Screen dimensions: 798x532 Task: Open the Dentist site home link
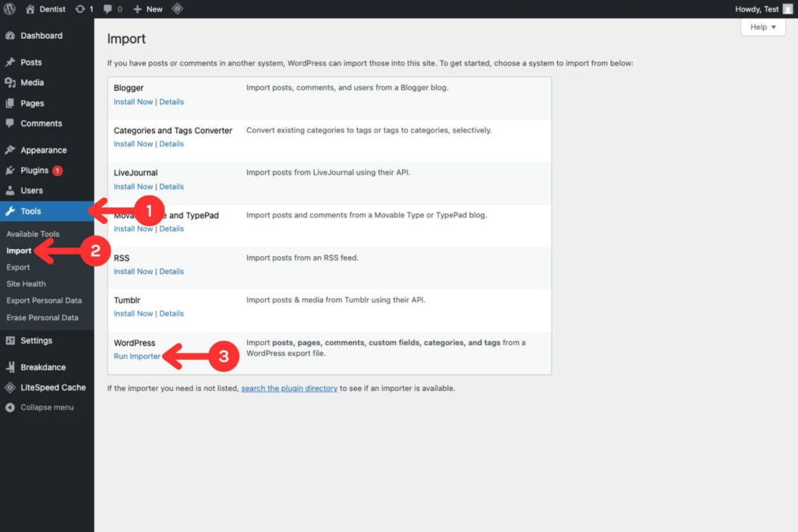point(45,9)
